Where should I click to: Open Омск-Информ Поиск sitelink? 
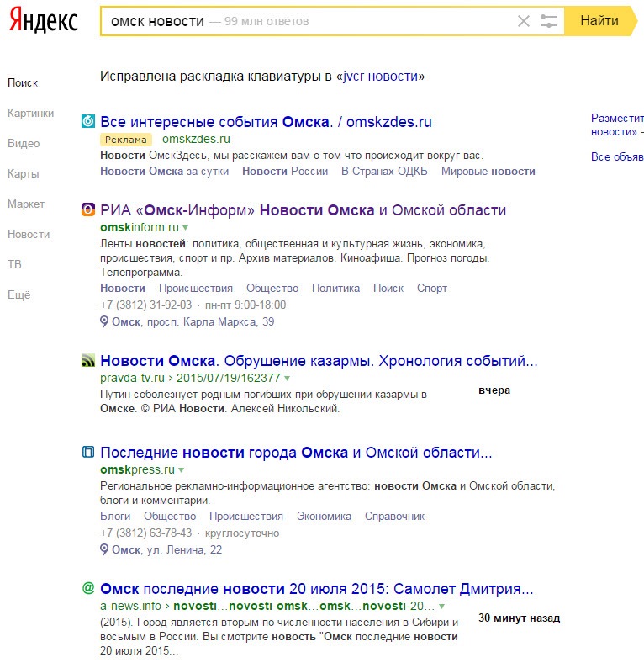(x=388, y=288)
